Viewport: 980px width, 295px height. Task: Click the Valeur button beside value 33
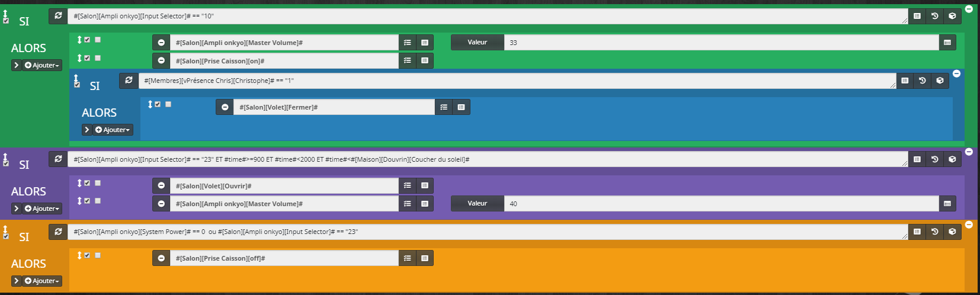pyautogui.click(x=477, y=43)
